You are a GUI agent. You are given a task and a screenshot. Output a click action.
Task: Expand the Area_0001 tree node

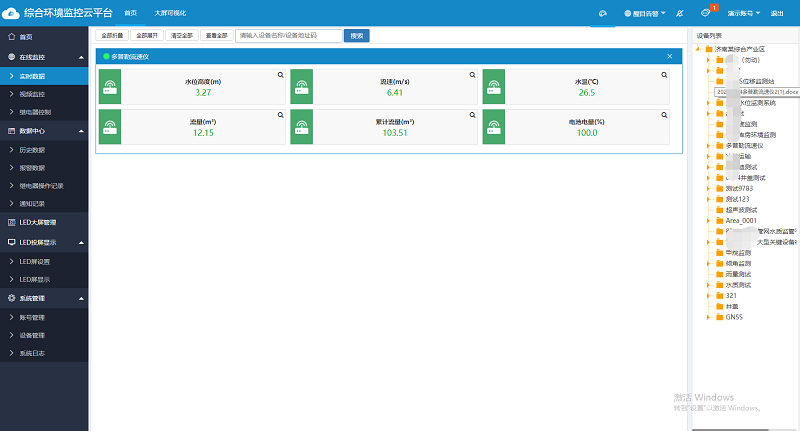coord(708,221)
